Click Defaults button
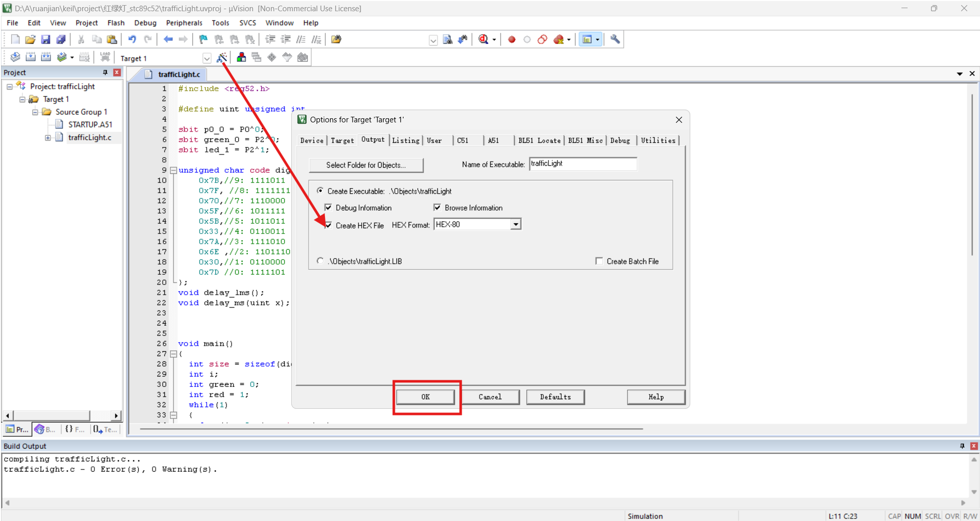Viewport: 980px width, 521px height. click(x=556, y=397)
